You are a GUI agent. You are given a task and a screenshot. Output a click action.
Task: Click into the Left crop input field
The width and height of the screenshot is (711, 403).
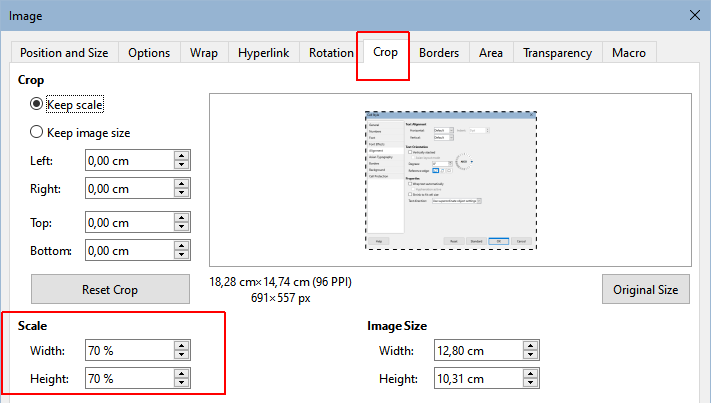click(x=127, y=160)
